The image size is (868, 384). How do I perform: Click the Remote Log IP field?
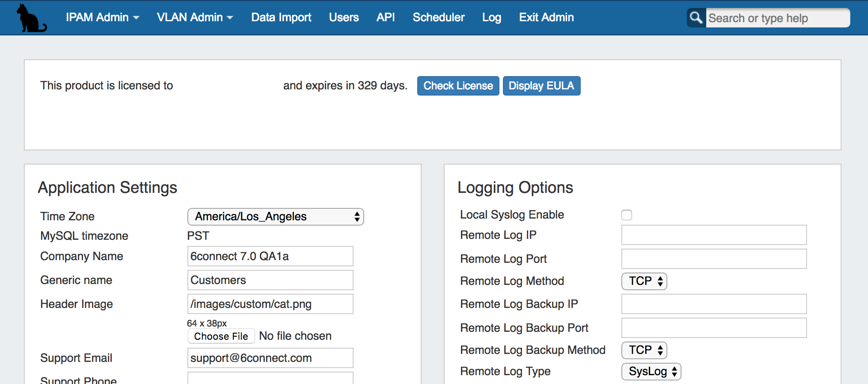[x=714, y=235]
